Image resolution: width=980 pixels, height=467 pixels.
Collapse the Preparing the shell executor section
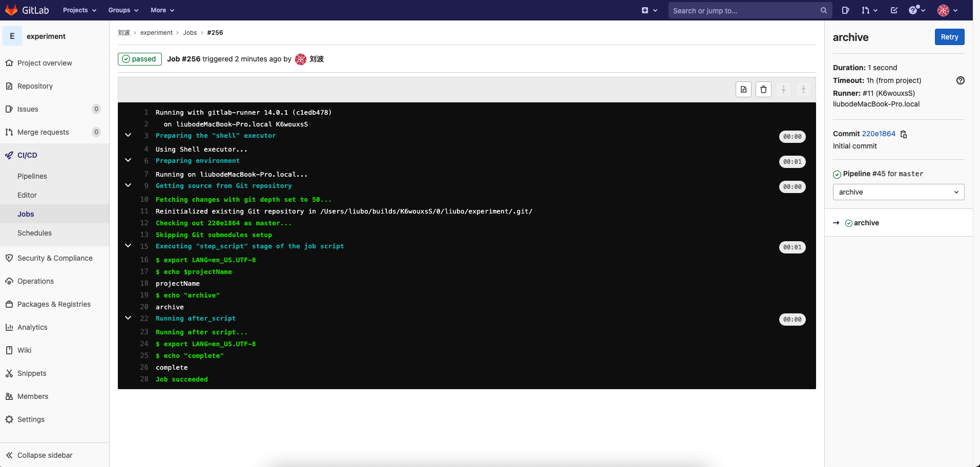(x=128, y=135)
